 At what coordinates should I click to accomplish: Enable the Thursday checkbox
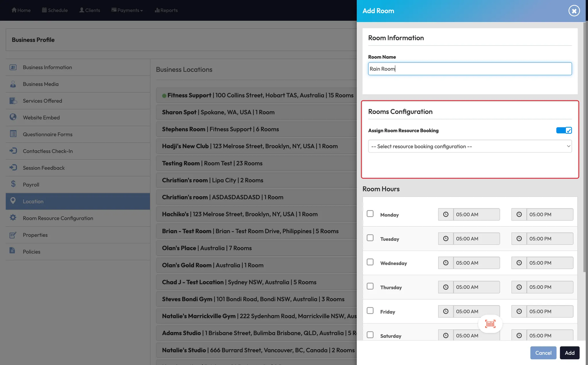(370, 286)
